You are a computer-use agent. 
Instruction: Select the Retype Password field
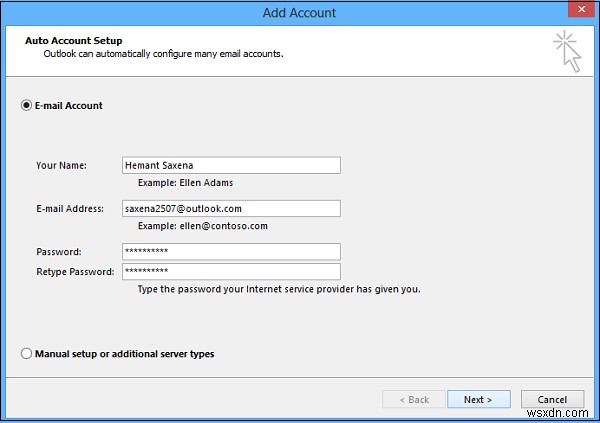point(230,271)
